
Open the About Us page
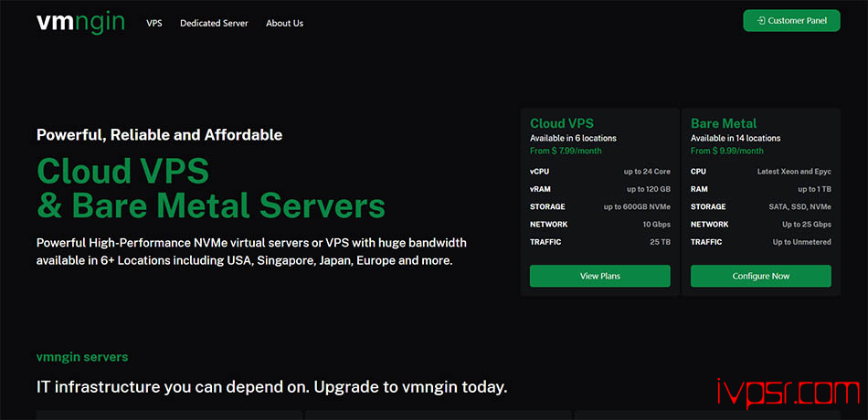[284, 23]
